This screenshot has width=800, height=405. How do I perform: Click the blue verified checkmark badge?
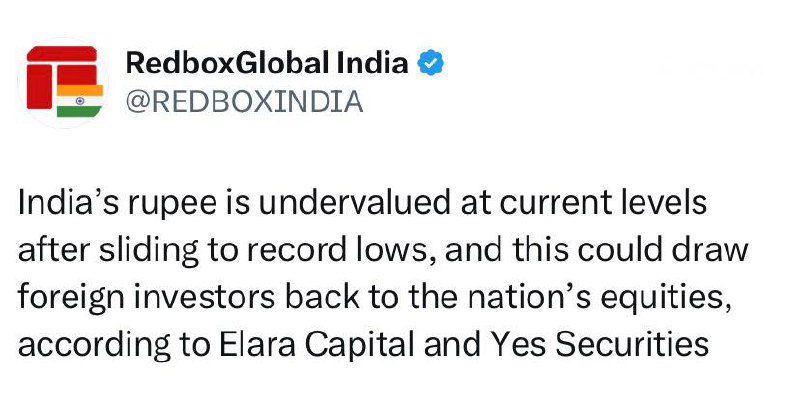click(431, 64)
